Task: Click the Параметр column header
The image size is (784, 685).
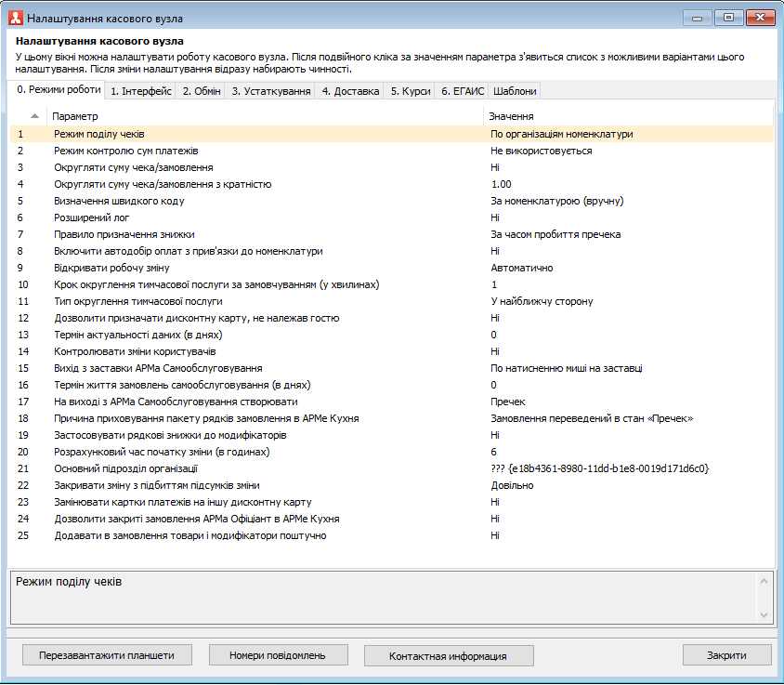Action: [265, 116]
